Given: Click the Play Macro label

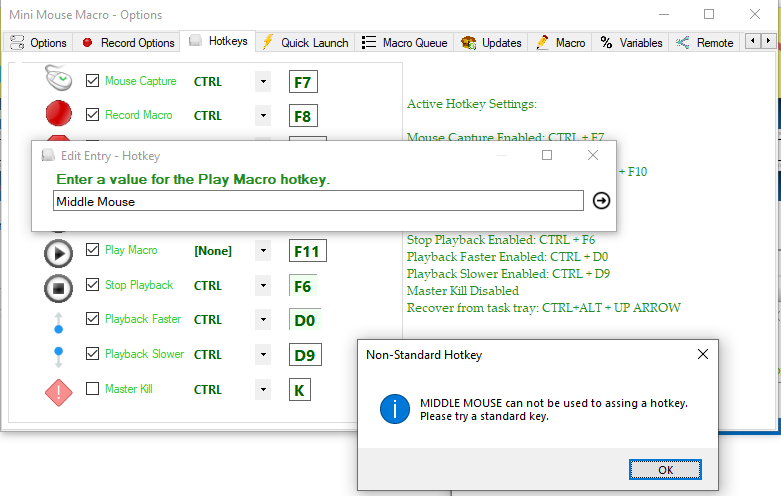Looking at the screenshot, I should tap(131, 250).
